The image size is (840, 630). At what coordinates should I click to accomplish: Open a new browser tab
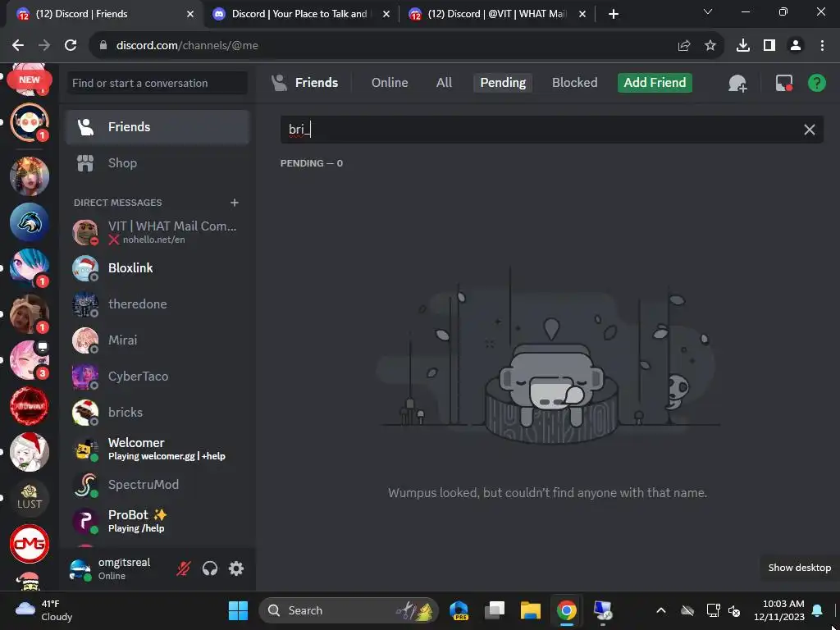pos(614,14)
